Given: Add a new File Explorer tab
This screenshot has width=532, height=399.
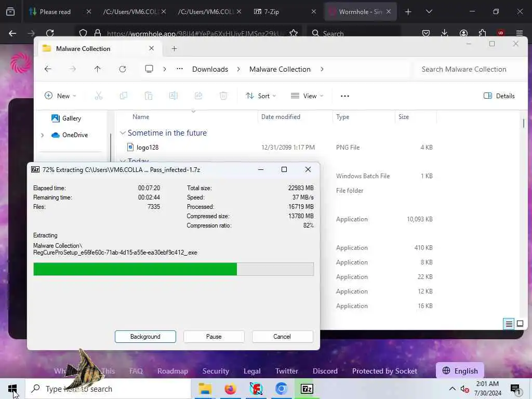Looking at the screenshot, I should pos(175,48).
